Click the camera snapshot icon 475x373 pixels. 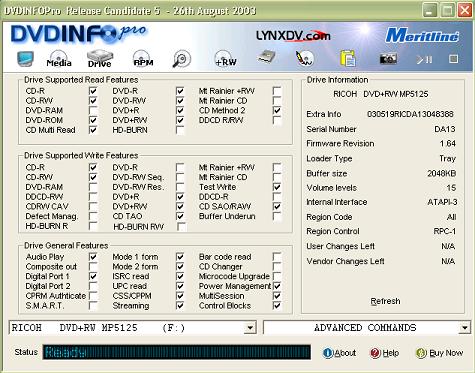click(x=388, y=59)
